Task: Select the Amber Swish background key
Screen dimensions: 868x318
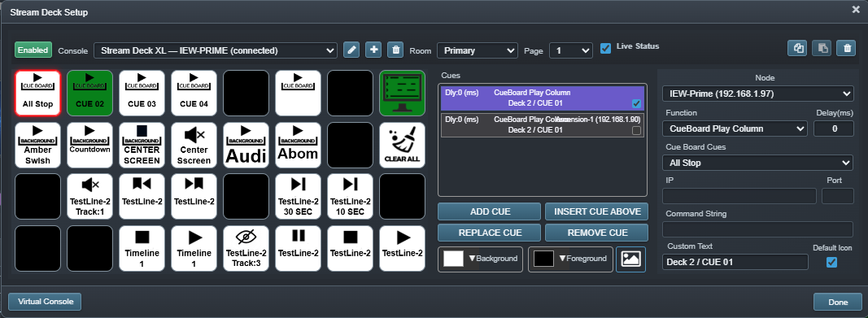Action: click(x=37, y=145)
